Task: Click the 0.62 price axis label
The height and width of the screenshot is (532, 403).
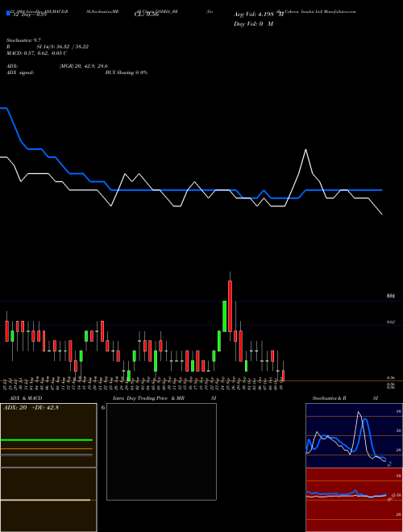Action: [391, 322]
